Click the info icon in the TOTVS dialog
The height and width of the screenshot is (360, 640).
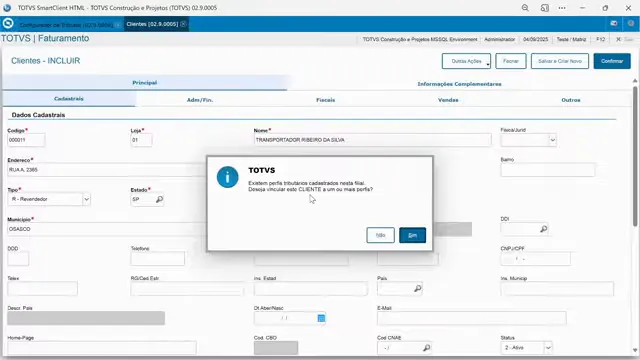(x=227, y=177)
